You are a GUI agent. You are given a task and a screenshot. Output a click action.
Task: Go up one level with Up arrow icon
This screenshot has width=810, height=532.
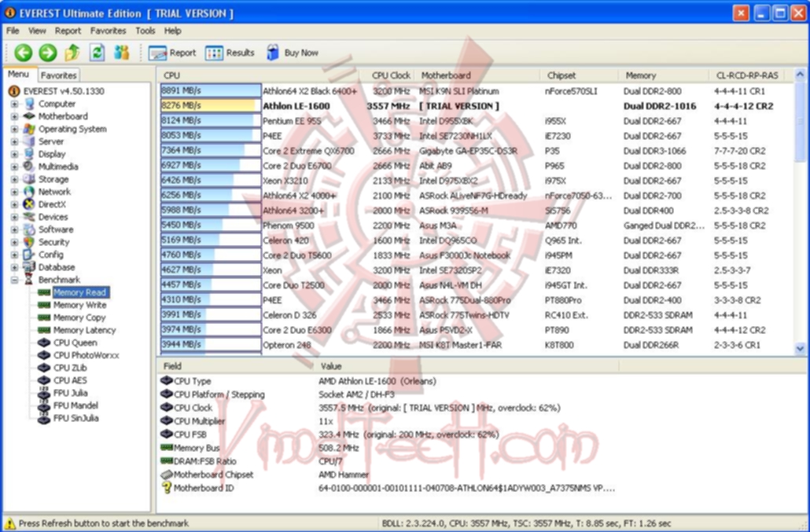(x=72, y=53)
